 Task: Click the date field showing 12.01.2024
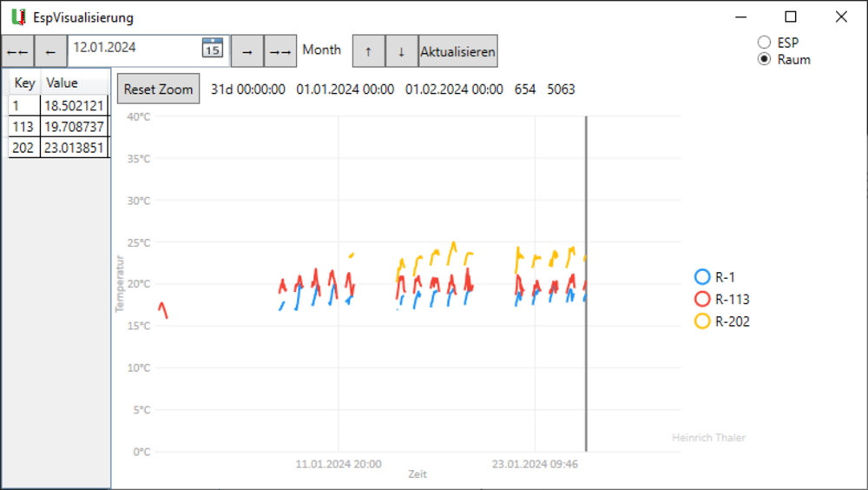pos(135,49)
